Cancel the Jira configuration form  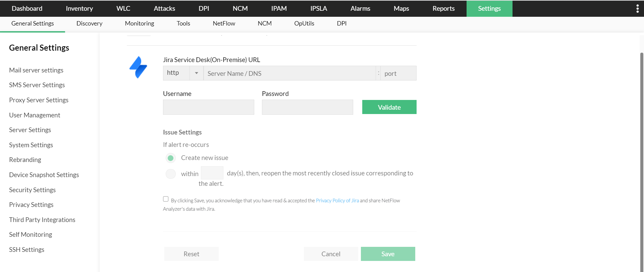pos(331,254)
